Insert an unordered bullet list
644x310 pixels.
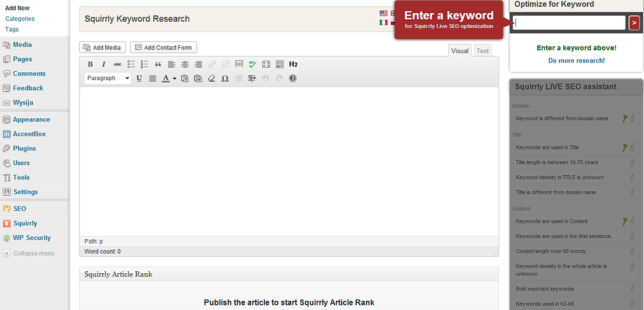click(x=131, y=64)
